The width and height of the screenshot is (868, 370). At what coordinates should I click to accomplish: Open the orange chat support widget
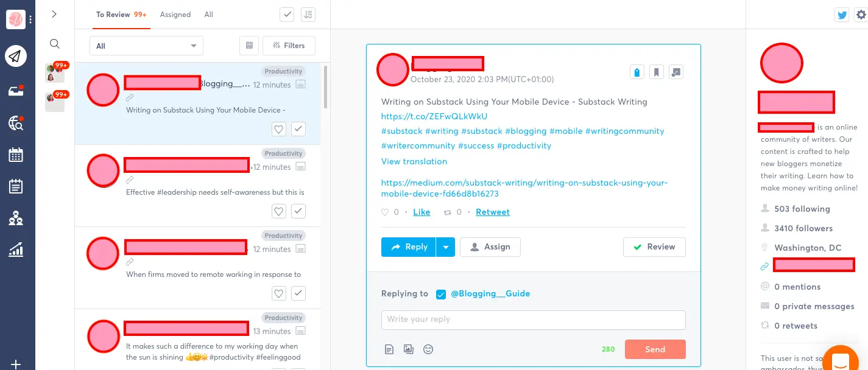[x=841, y=359]
